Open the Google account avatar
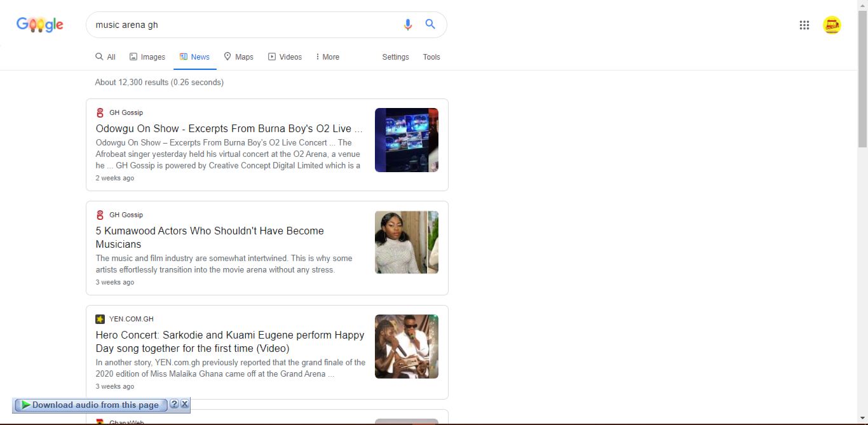The height and width of the screenshot is (425, 868). 832,25
